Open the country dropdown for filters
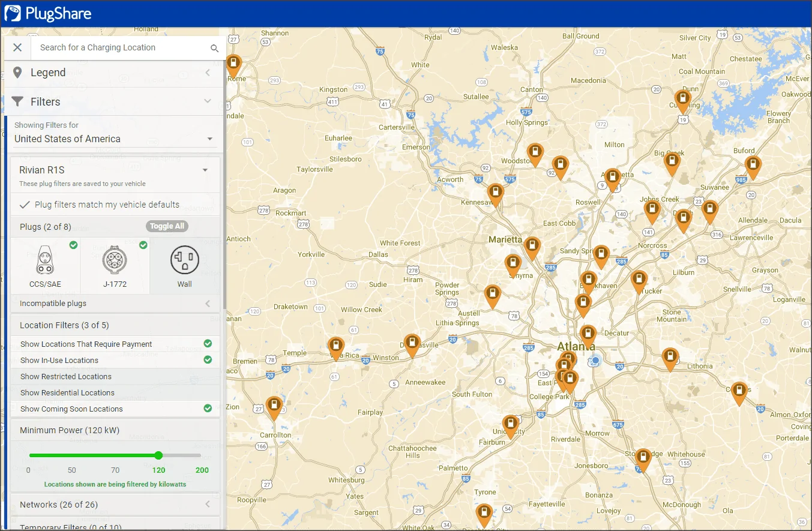 [x=114, y=139]
